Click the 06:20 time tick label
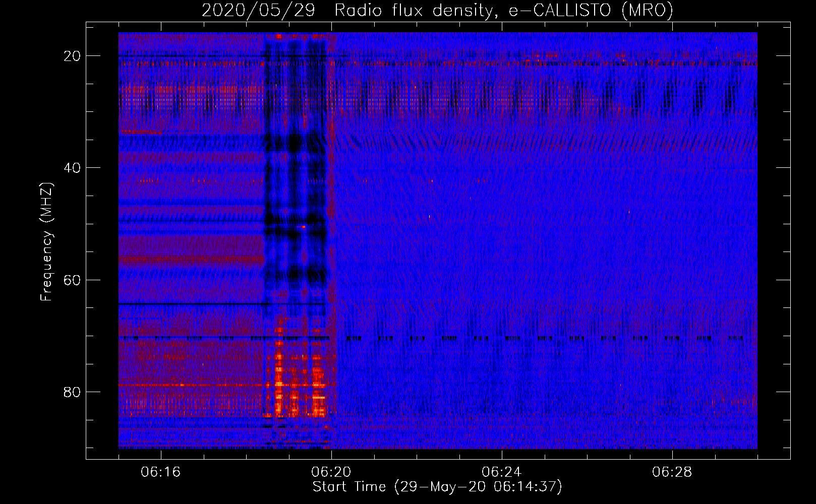Screen dimensions: 816x504 [x=331, y=472]
